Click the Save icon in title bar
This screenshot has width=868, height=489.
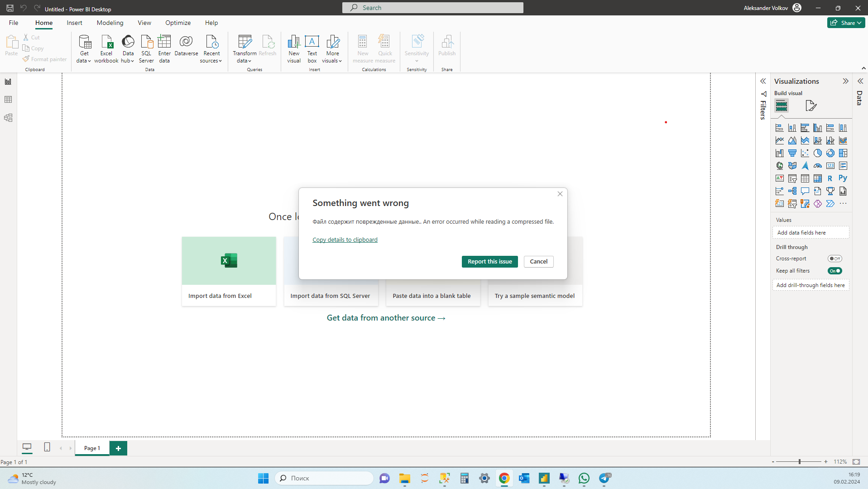tap(10, 8)
